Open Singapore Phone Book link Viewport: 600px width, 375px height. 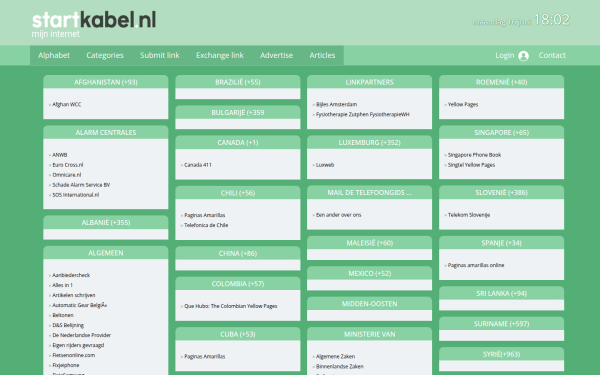coord(474,155)
